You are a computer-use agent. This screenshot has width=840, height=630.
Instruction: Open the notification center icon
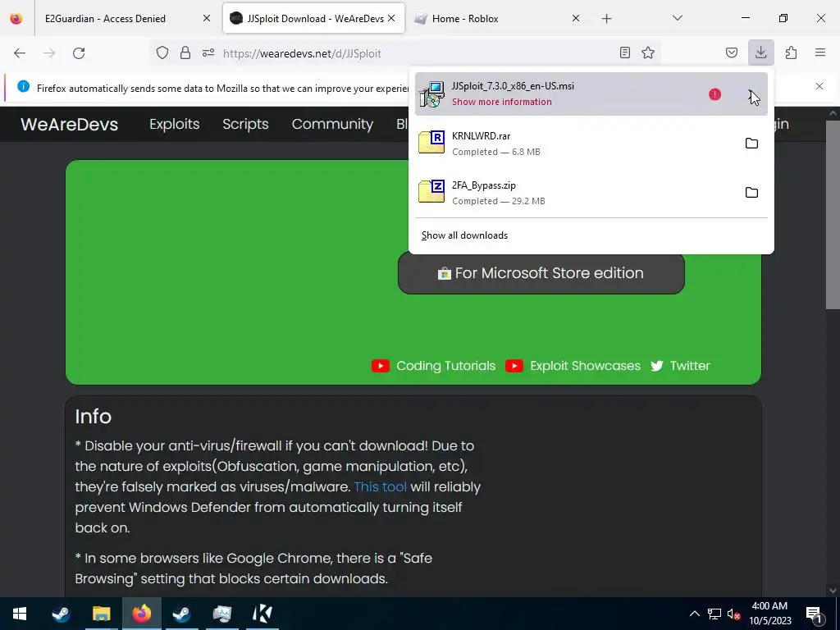click(x=814, y=614)
